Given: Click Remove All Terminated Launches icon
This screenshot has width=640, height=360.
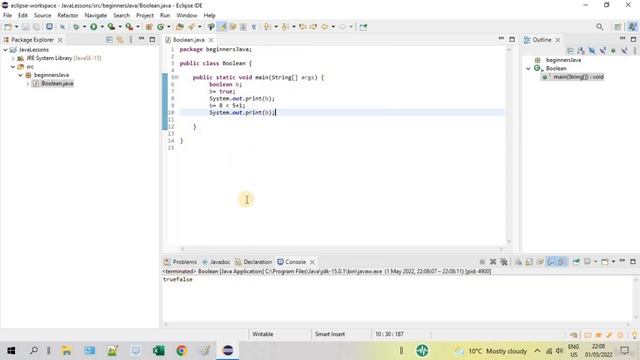Looking at the screenshot, I should click(504, 262).
